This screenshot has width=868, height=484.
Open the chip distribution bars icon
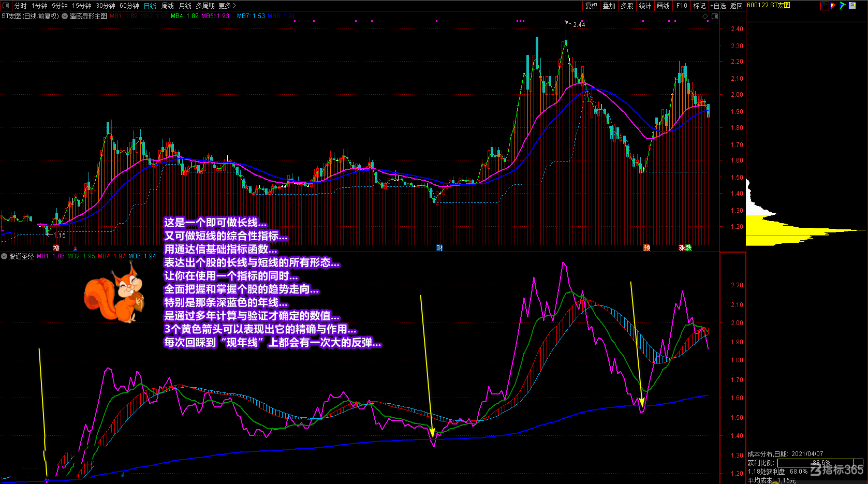[824, 6]
